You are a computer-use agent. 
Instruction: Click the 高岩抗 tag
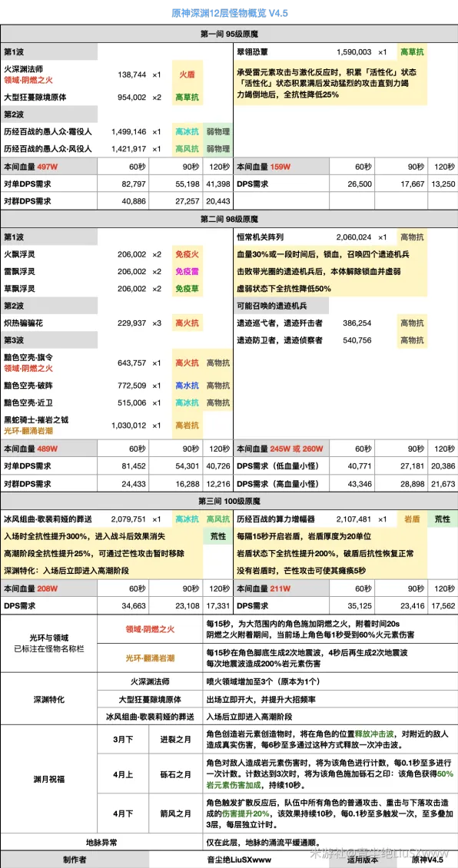[x=186, y=425]
